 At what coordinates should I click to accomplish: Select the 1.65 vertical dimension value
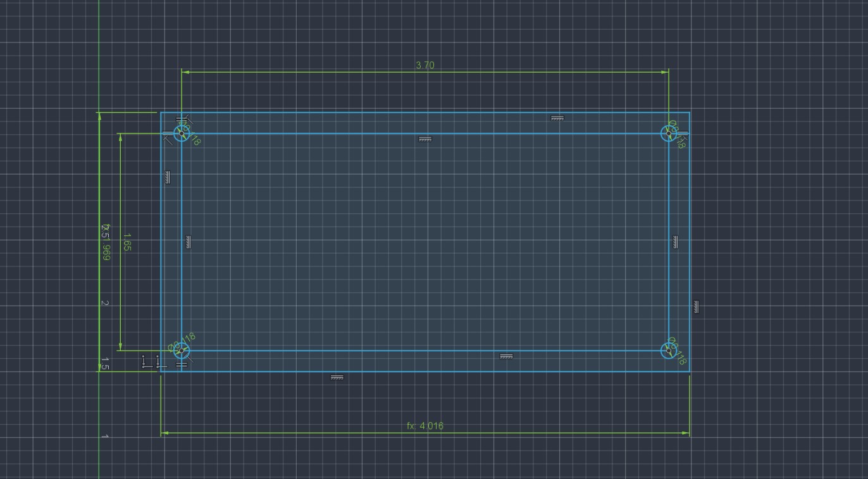tap(127, 242)
